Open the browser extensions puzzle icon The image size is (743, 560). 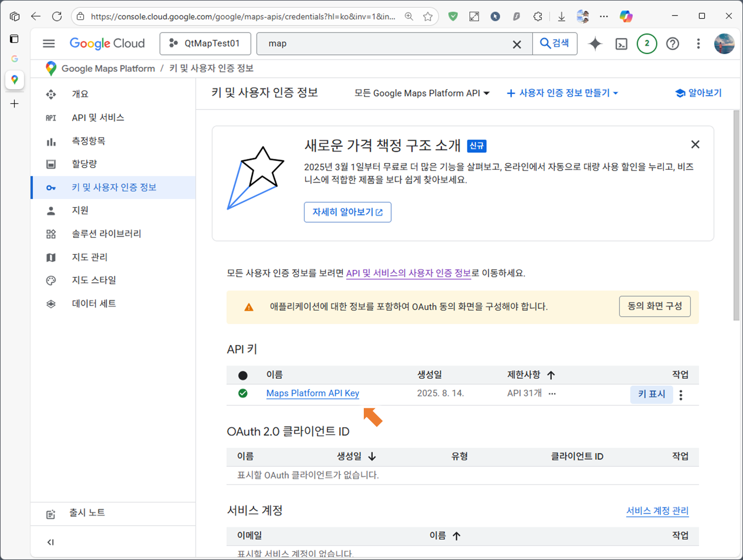tap(538, 16)
